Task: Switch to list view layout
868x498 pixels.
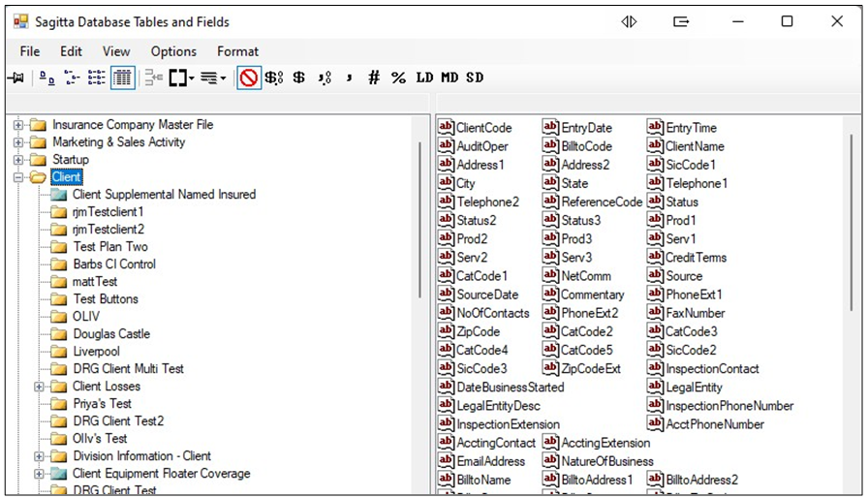Action: coord(96,78)
